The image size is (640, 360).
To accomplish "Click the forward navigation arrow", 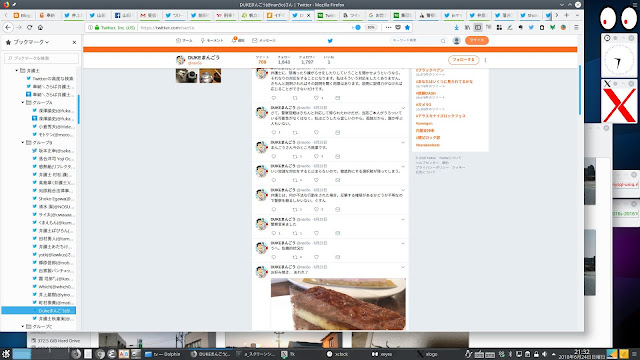I will click(19, 27).
